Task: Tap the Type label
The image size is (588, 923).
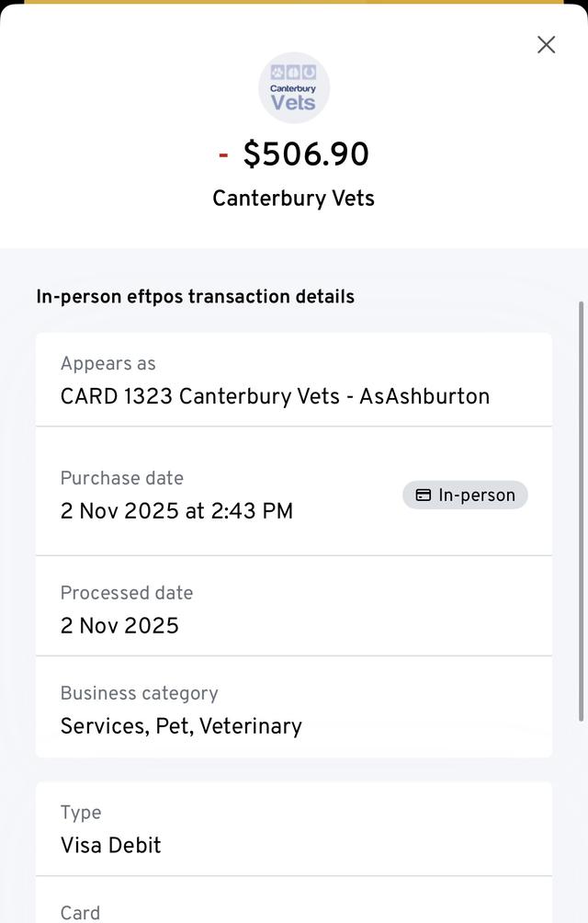Action: (x=81, y=813)
